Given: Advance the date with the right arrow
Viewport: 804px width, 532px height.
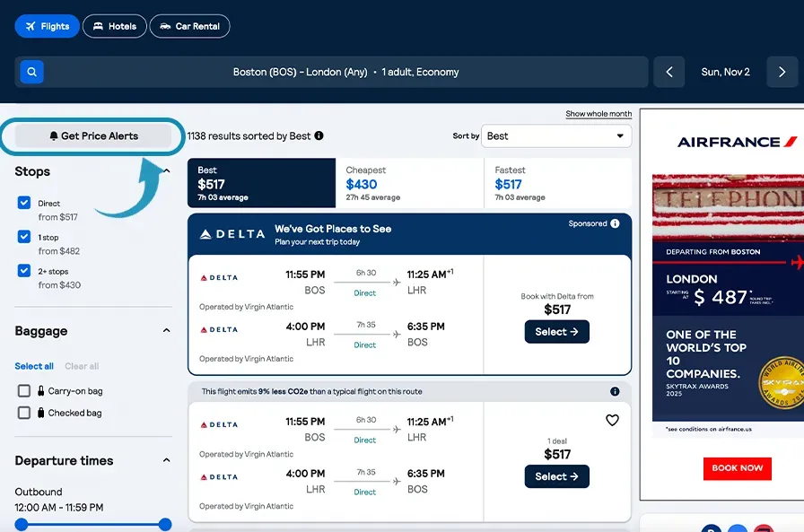Looking at the screenshot, I should 782,72.
